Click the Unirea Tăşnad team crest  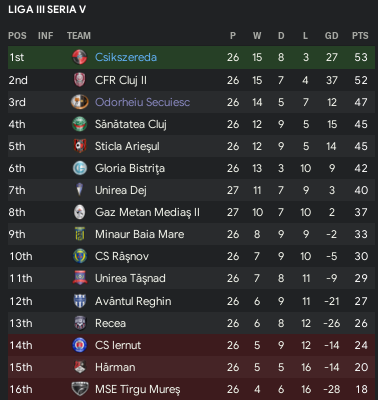(x=80, y=278)
